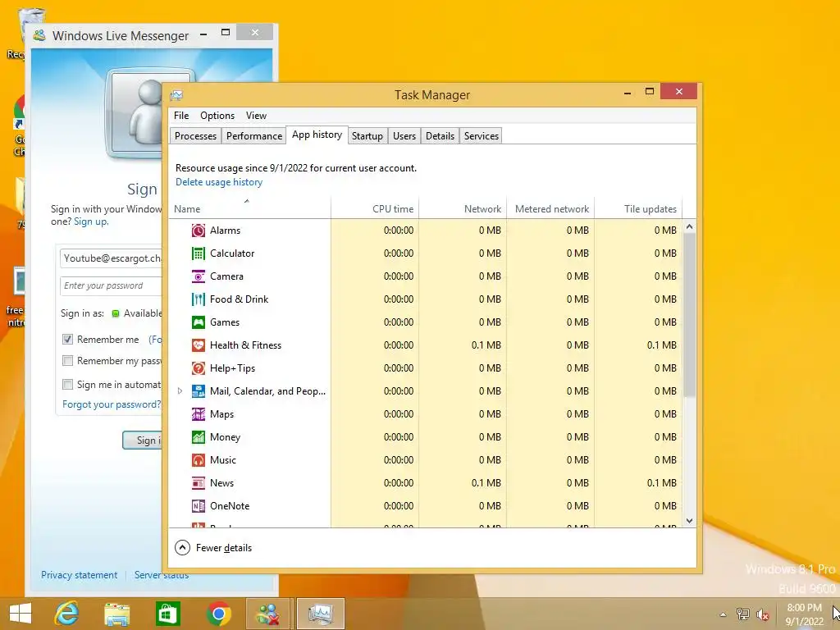Image resolution: width=840 pixels, height=630 pixels.
Task: Click the Task Manager title bar icon
Action: point(176,95)
